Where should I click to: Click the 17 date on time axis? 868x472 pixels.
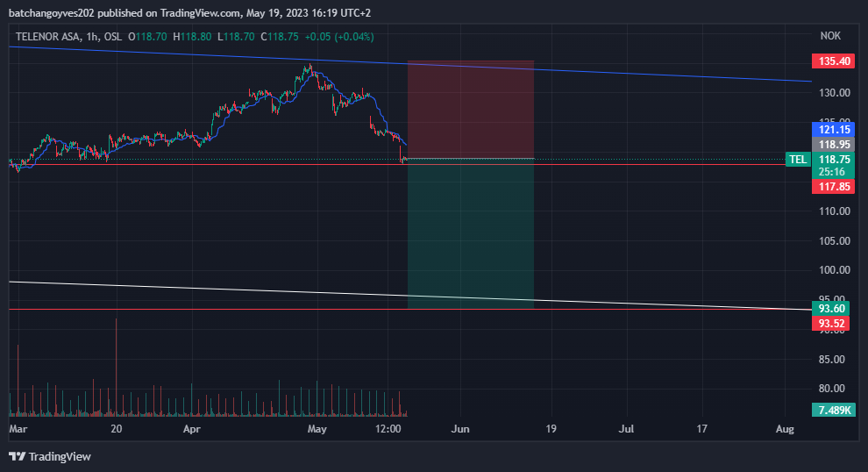(x=702, y=429)
